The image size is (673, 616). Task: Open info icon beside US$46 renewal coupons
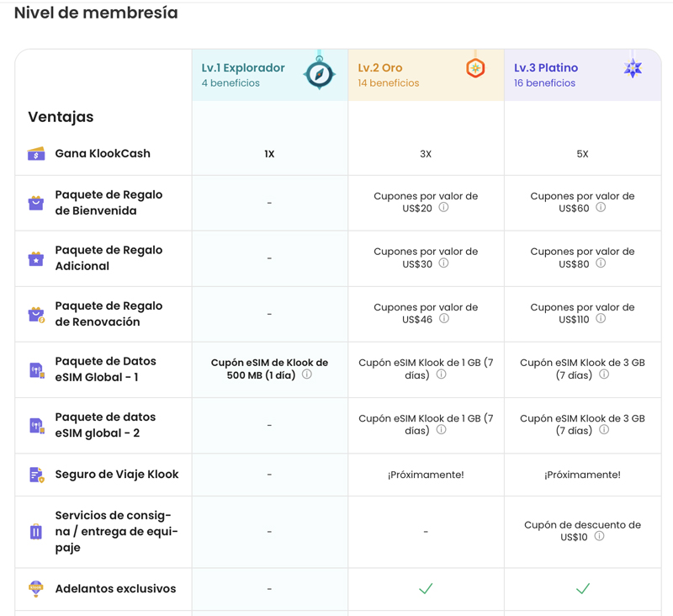pyautogui.click(x=444, y=318)
